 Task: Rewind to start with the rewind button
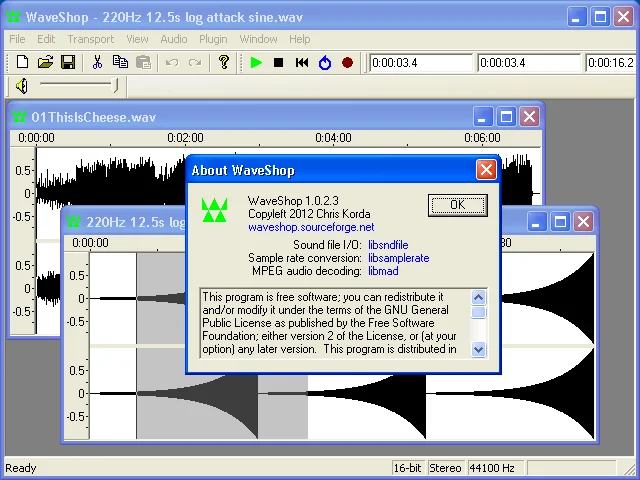click(302, 62)
